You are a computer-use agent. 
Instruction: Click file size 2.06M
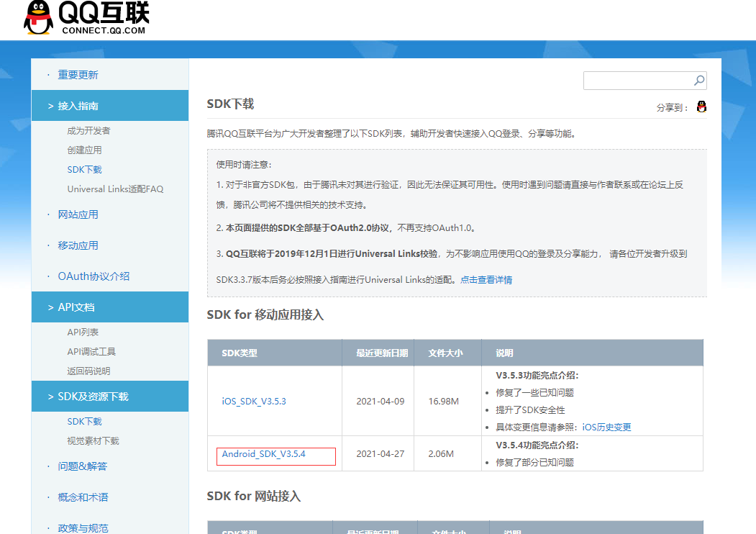tap(441, 454)
